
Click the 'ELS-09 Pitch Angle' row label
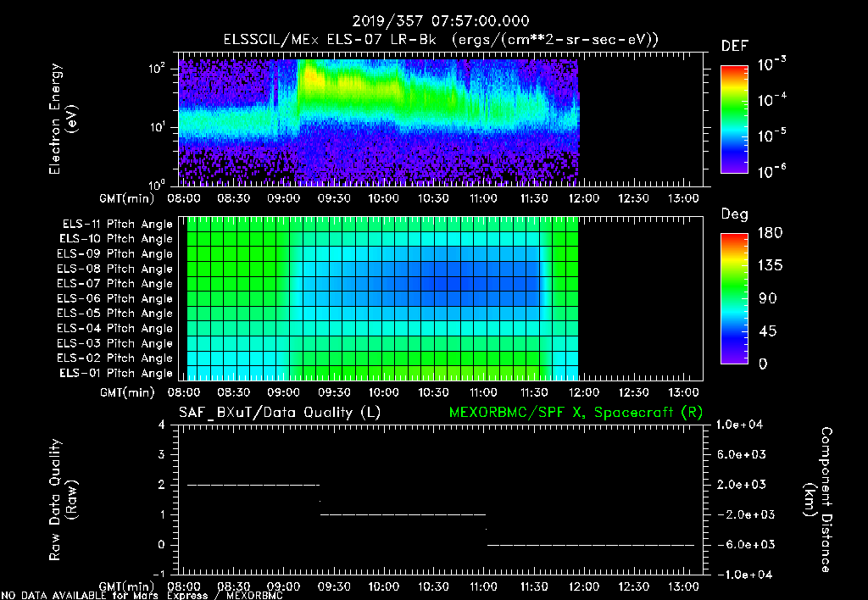(114, 254)
